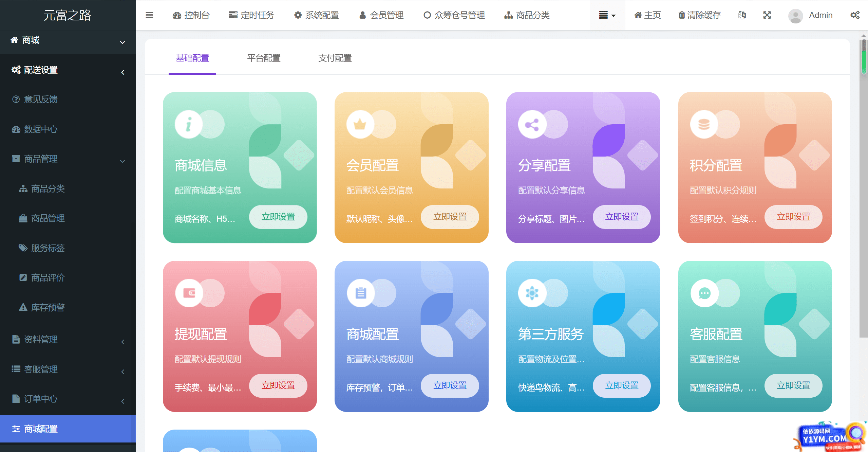Screen dimensions: 868x452
Task: Click 配置默认积分规则 description text
Action: point(723,190)
